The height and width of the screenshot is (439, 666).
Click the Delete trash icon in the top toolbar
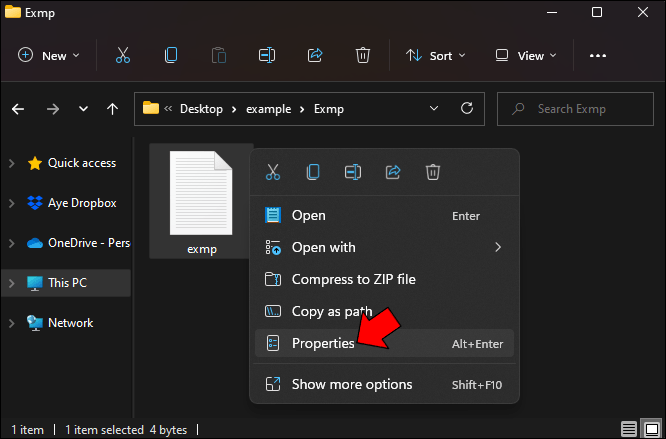coord(364,56)
